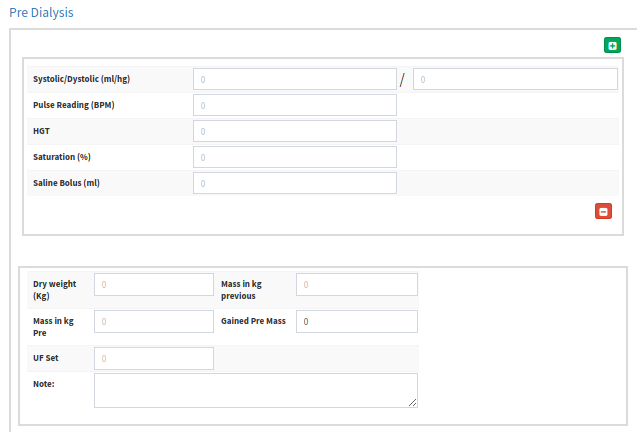Select the Dystolic input after the slash
Screen dimensions: 637x432
click(x=515, y=79)
